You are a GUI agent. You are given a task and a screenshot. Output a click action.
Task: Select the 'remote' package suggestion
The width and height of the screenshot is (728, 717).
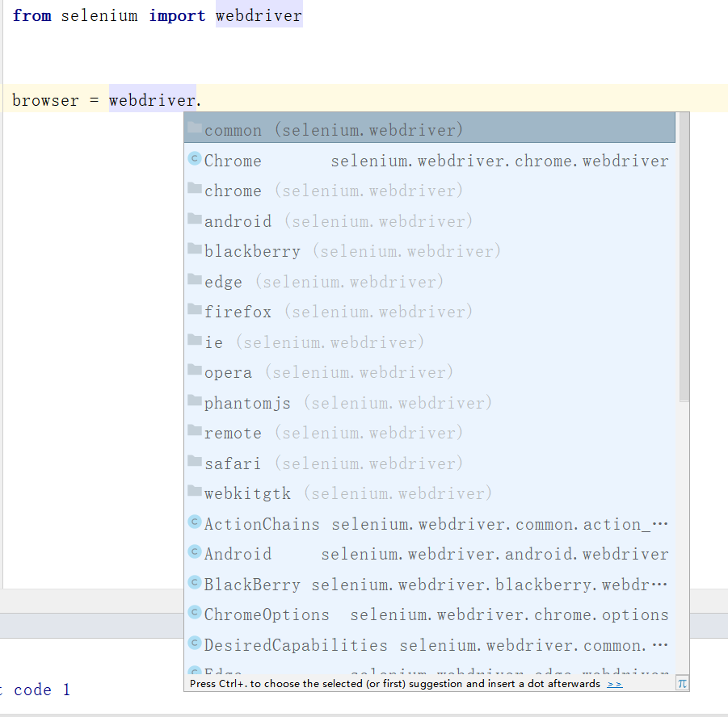[x=430, y=433]
